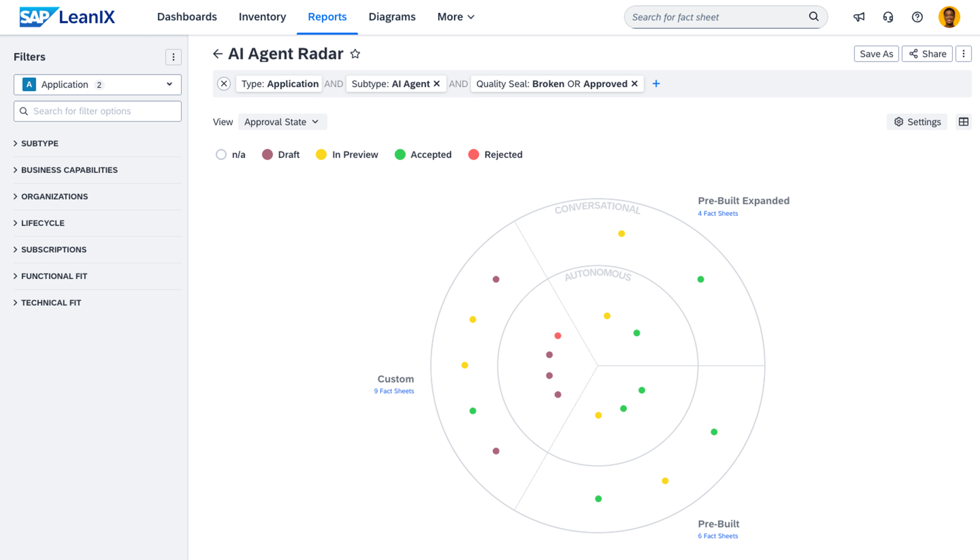
Task: Click the support headset icon
Action: (x=888, y=17)
